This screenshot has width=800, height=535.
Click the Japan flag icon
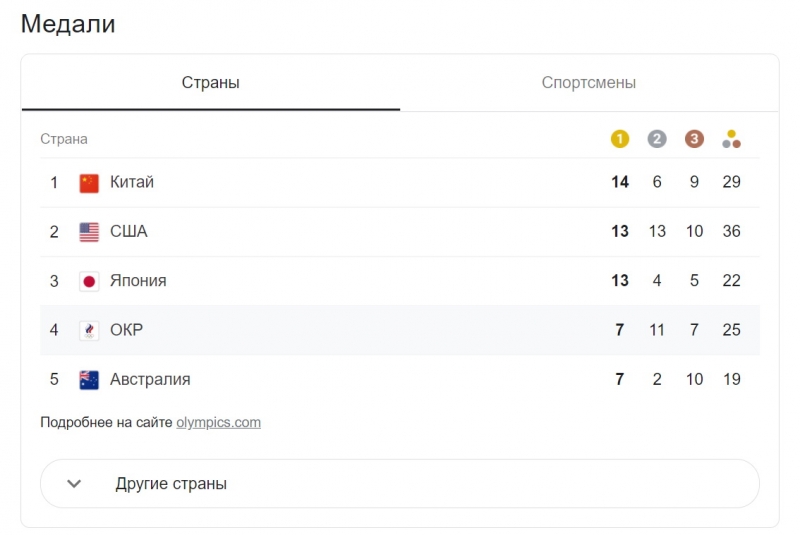click(89, 281)
